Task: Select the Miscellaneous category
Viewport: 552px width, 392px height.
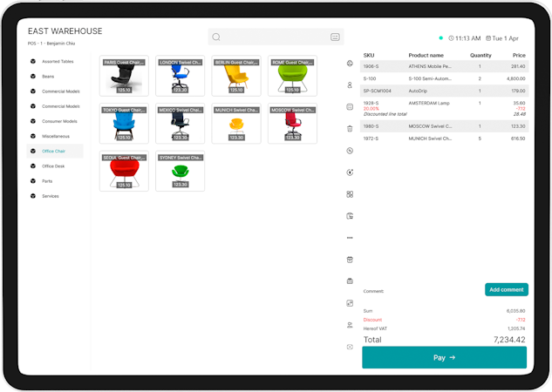Action: tap(55, 136)
